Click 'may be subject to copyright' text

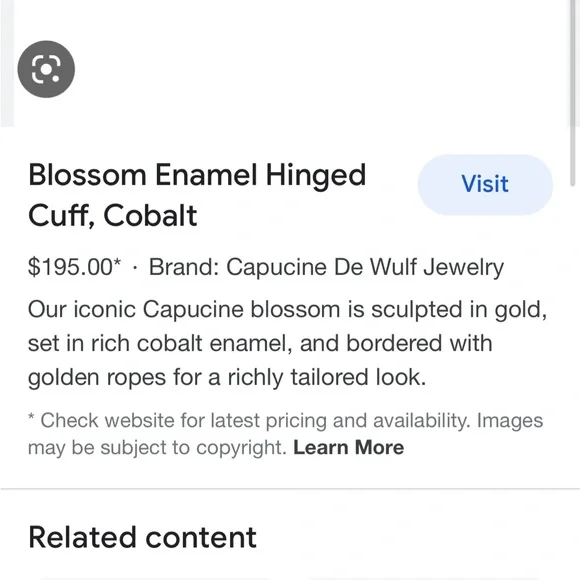(157, 448)
